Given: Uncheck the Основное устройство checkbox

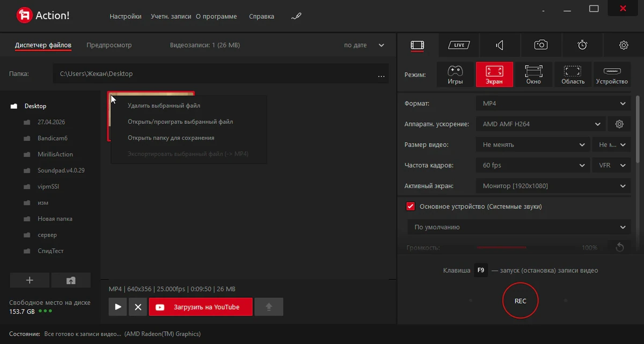Looking at the screenshot, I should (411, 206).
